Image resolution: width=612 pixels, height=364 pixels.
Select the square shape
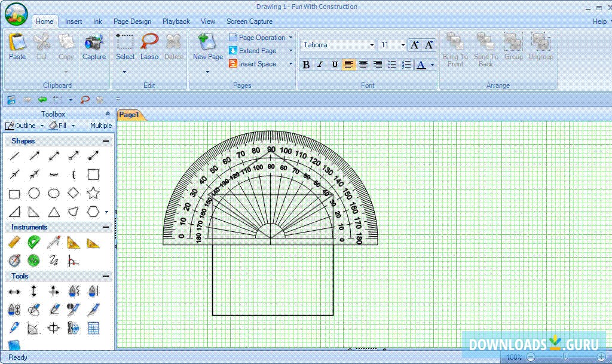93,175
